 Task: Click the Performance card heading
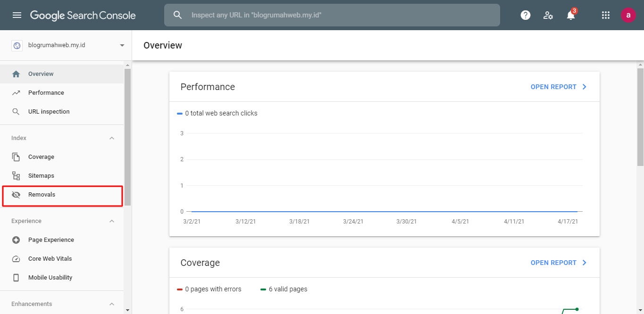click(x=208, y=87)
